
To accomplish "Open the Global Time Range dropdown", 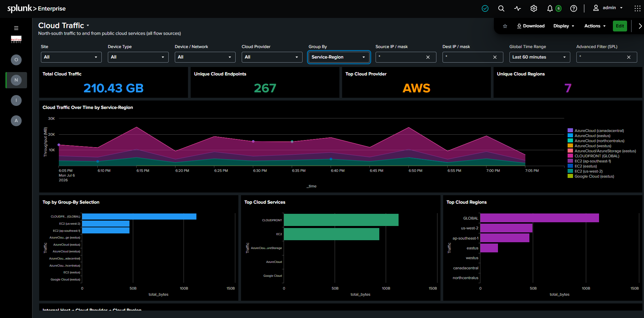I will tap(540, 57).
